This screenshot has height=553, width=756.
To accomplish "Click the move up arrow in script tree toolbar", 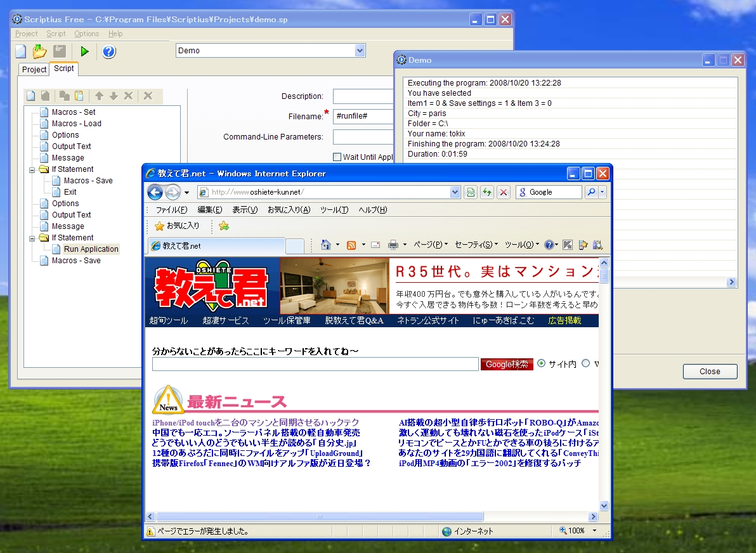I will pos(100,96).
